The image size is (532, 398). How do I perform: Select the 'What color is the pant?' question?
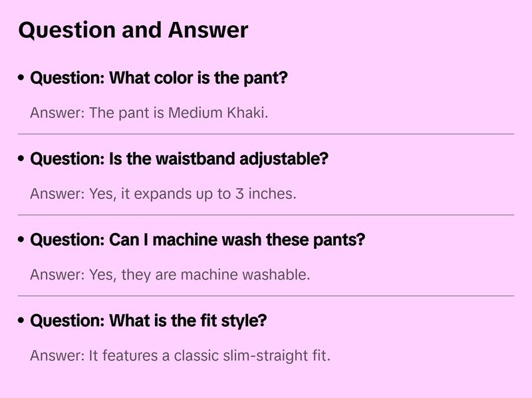click(x=159, y=78)
